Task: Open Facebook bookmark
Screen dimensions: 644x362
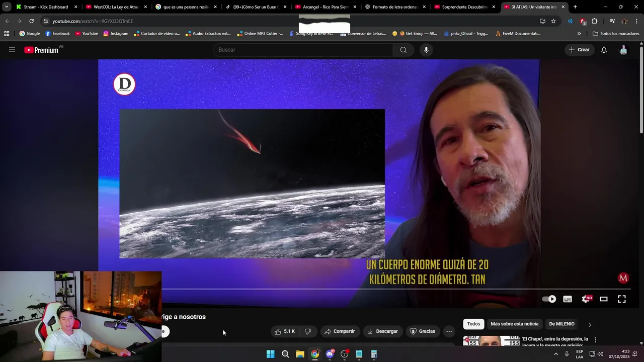Action: point(57,34)
